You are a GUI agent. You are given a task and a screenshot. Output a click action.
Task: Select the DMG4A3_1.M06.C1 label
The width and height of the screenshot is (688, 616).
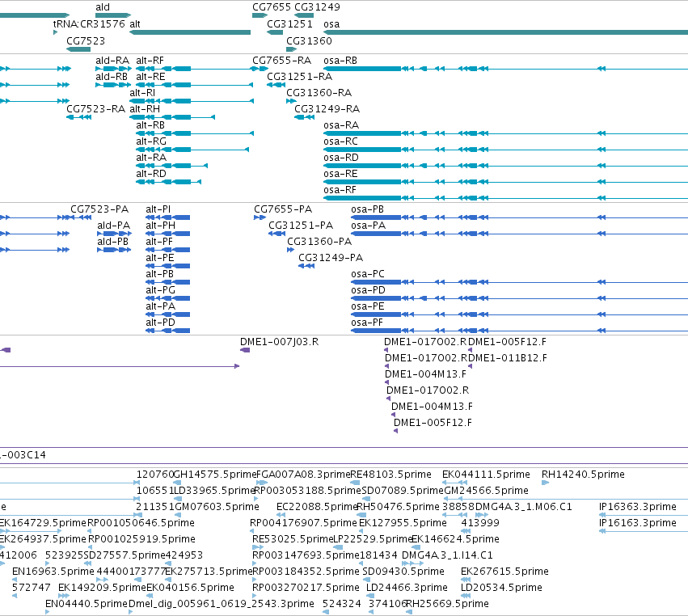[524, 507]
